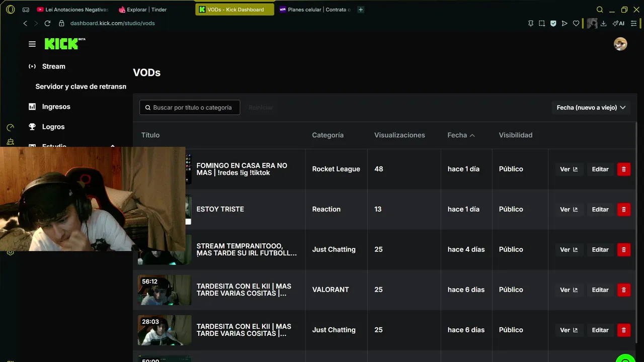Collapse the Estudio sidebar section
This screenshot has width=644, height=362.
click(x=113, y=146)
